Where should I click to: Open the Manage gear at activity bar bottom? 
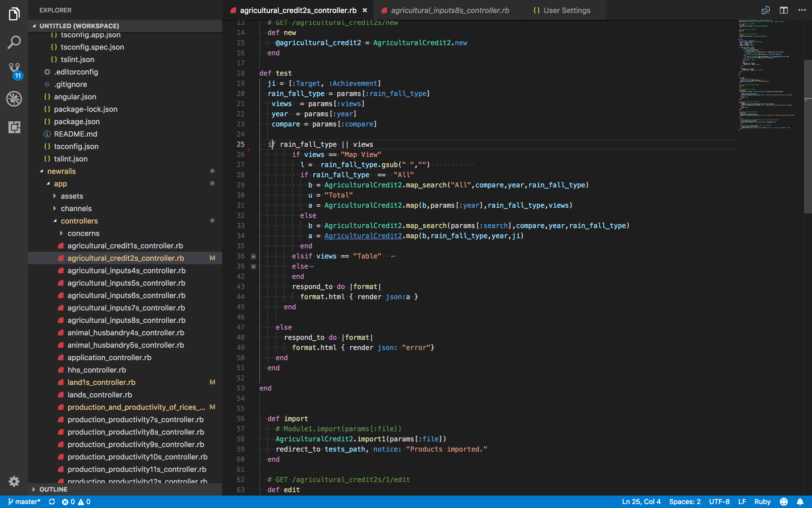pos(14,481)
